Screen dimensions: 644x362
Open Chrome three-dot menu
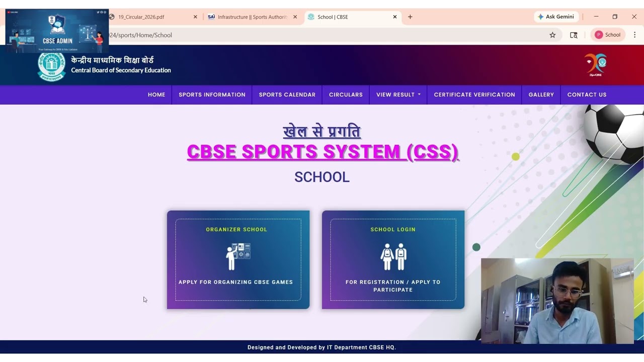tap(634, 35)
